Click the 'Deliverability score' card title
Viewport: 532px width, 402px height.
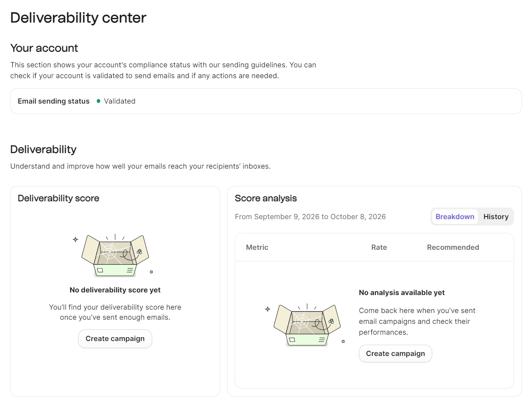(59, 198)
